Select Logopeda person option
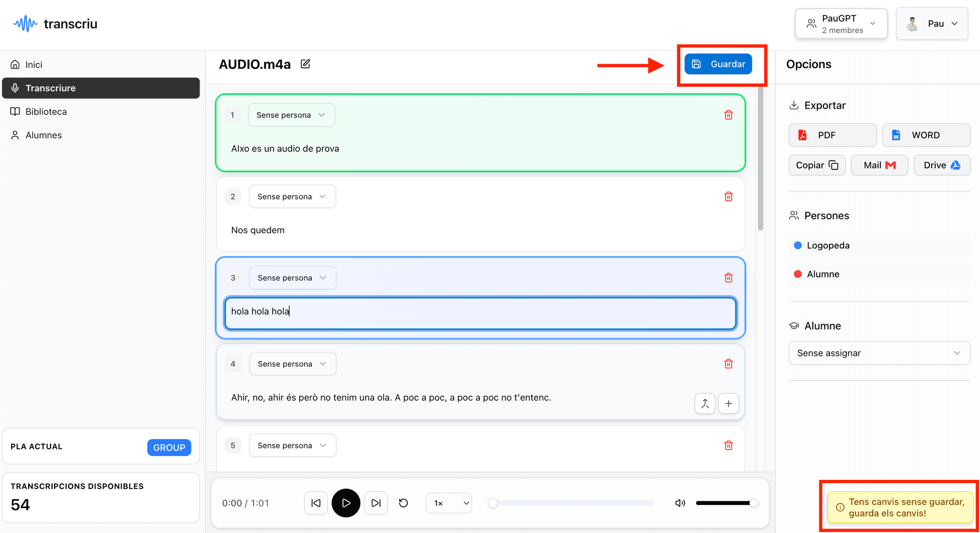The width and height of the screenshot is (980, 533). point(828,246)
